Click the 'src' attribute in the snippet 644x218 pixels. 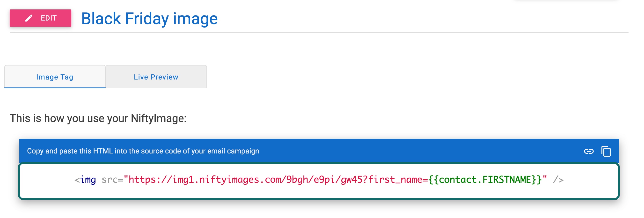click(110, 180)
